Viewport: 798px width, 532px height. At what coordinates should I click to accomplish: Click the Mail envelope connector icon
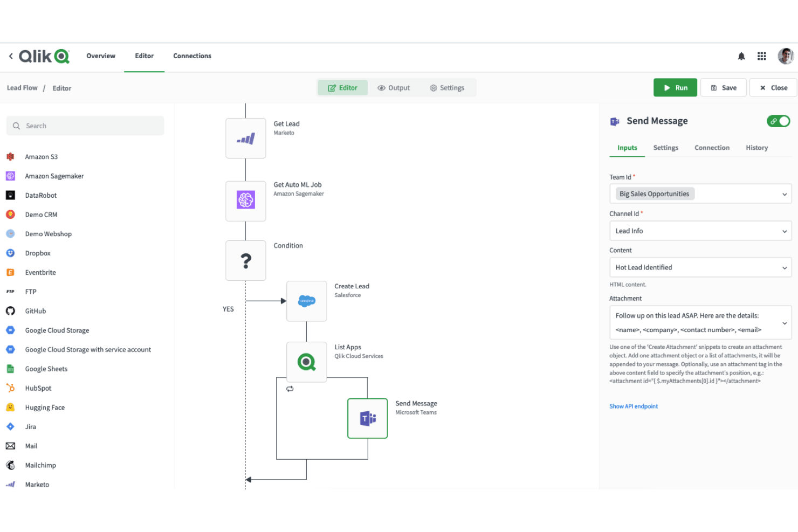pyautogui.click(x=10, y=446)
